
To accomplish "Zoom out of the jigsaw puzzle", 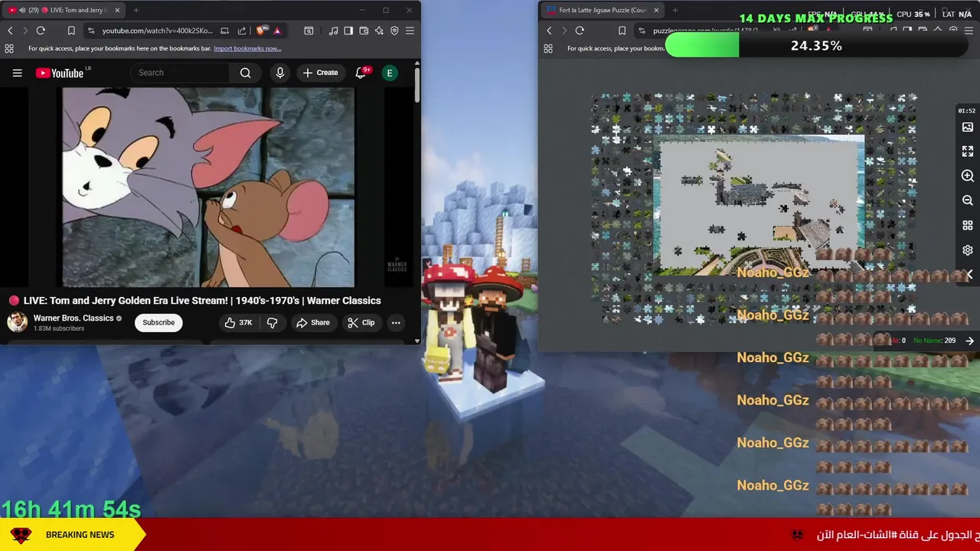I will tap(968, 201).
